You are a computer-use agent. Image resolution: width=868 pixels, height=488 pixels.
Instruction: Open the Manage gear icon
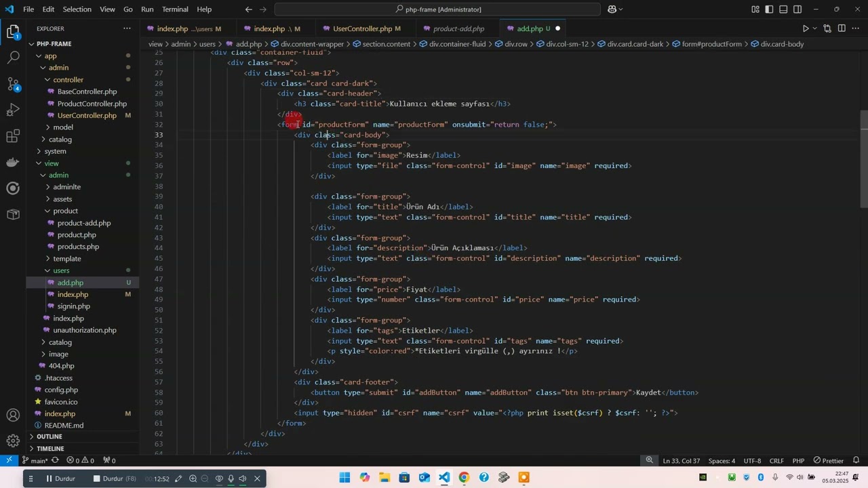(13, 441)
